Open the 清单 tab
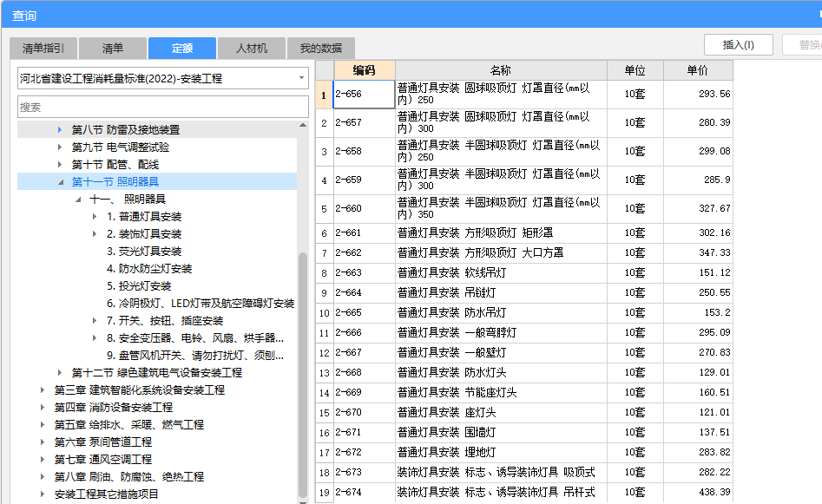Viewport: 822px width, 504px height. click(x=113, y=49)
